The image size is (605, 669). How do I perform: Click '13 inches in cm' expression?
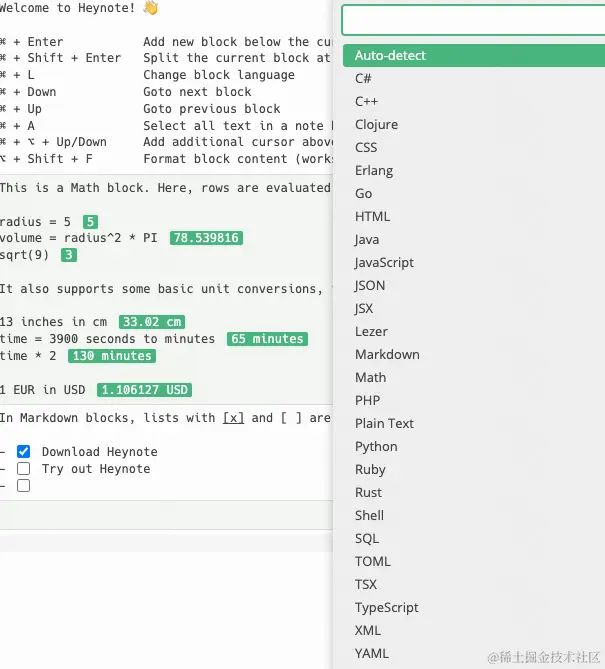coord(53,322)
